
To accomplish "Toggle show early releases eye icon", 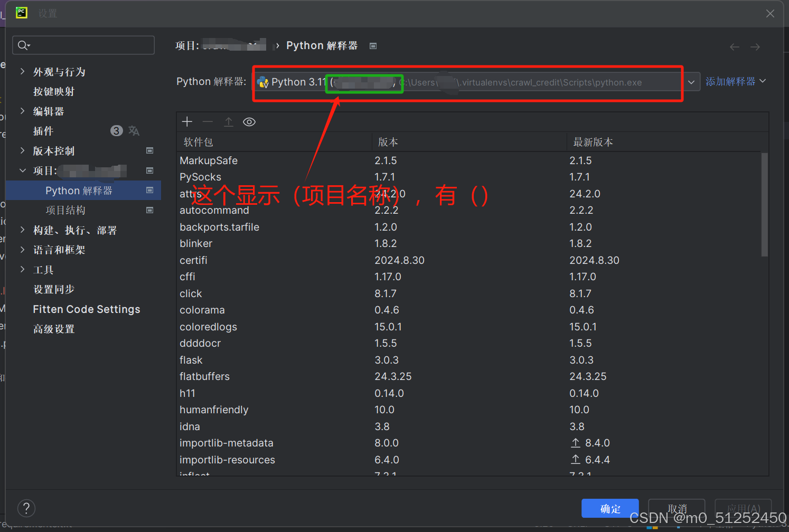I will click(249, 122).
